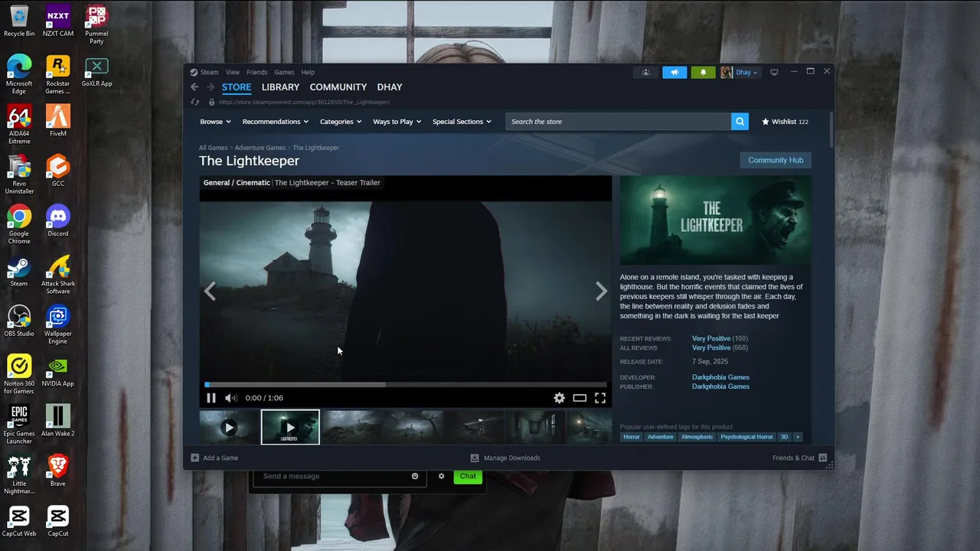Show the previous media with left arrow
The image size is (980, 551).
point(210,291)
